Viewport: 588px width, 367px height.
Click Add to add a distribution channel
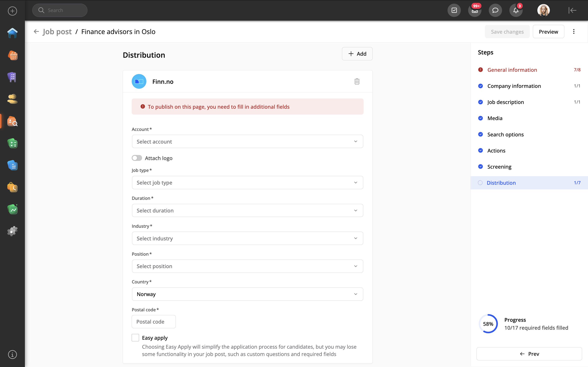(x=357, y=54)
